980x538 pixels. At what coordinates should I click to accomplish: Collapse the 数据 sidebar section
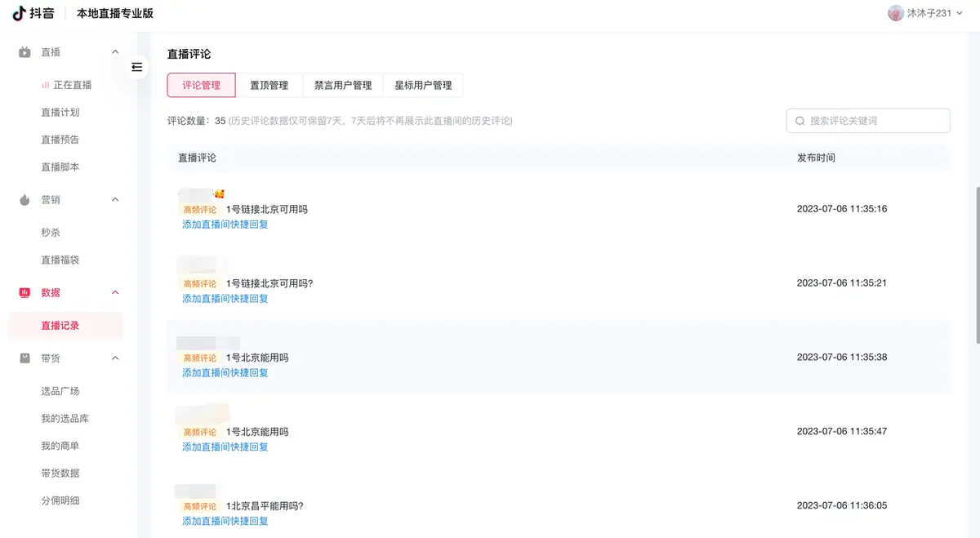(x=115, y=293)
